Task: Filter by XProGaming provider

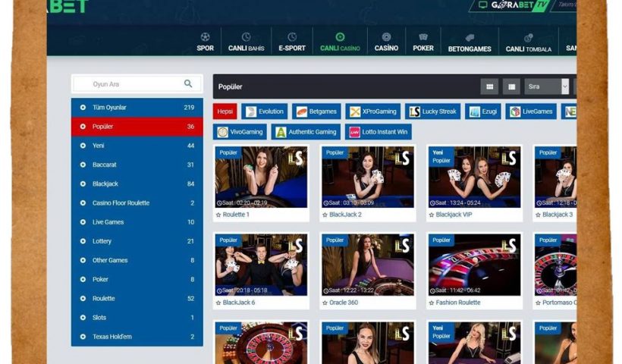Action: tap(373, 111)
